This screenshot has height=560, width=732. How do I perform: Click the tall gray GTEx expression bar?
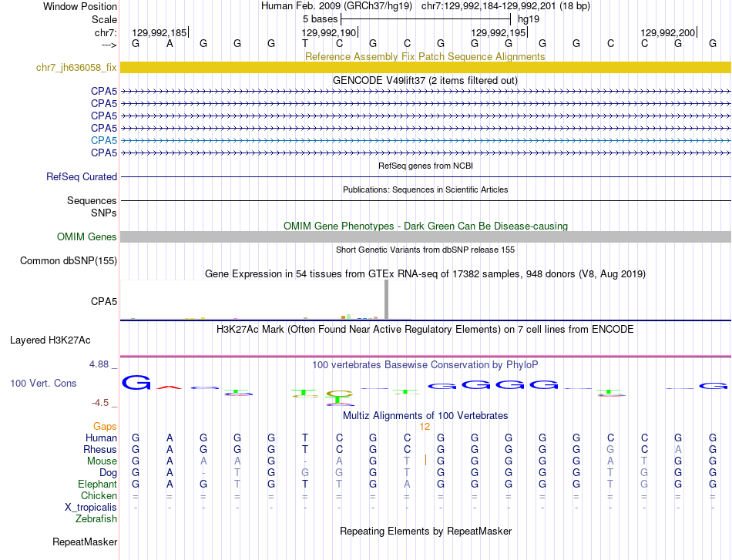point(386,300)
